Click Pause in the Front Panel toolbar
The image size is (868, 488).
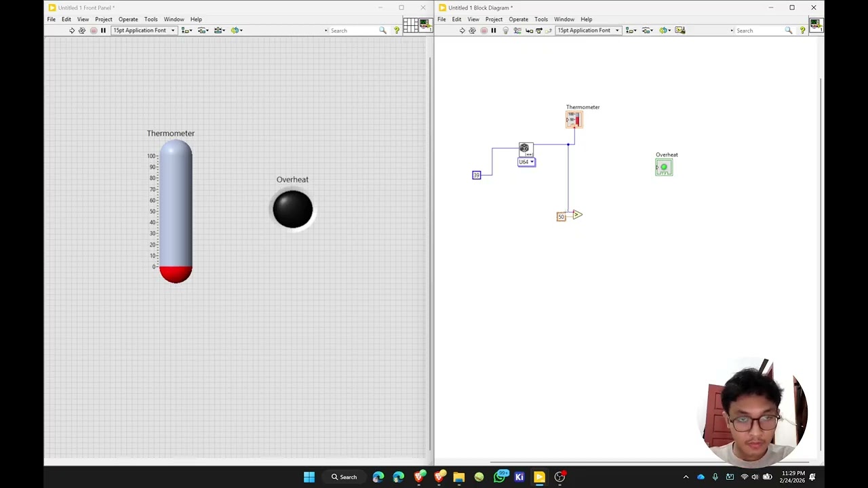coord(103,30)
